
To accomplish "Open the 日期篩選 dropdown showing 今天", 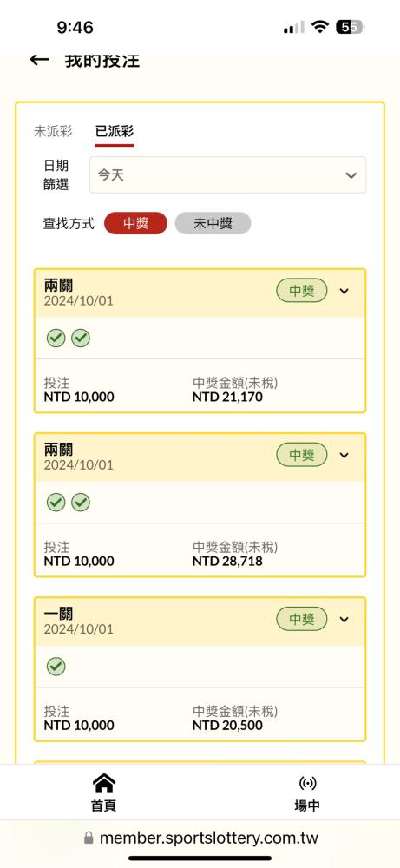I will pos(227,175).
